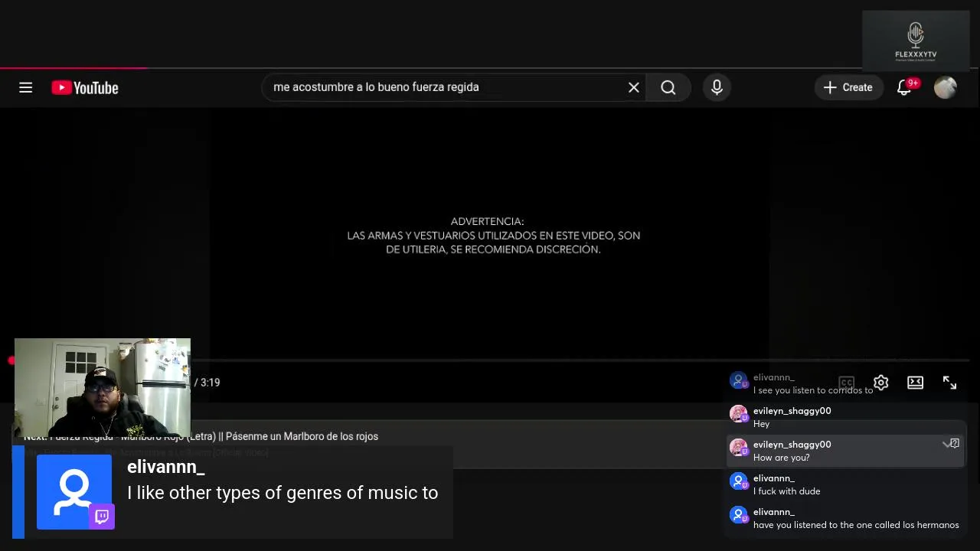Click avatar next to 'Hey' message
This screenshot has width=980, height=551.
738,414
